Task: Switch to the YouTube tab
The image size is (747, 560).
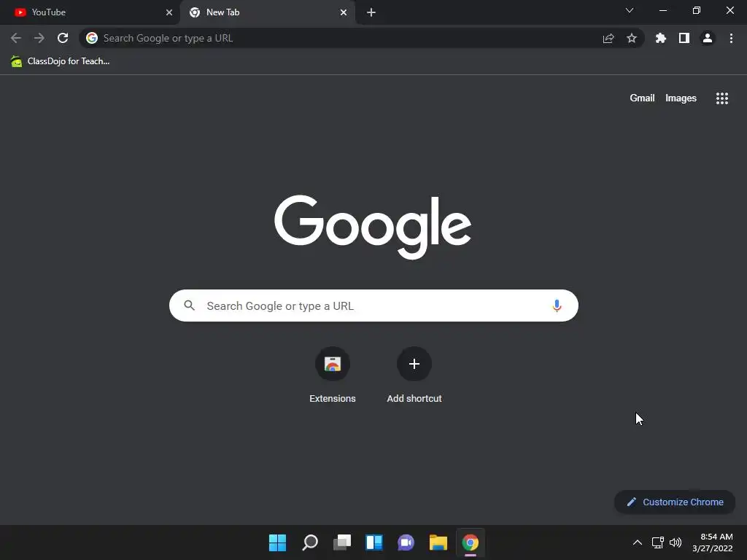Action: tap(90, 12)
